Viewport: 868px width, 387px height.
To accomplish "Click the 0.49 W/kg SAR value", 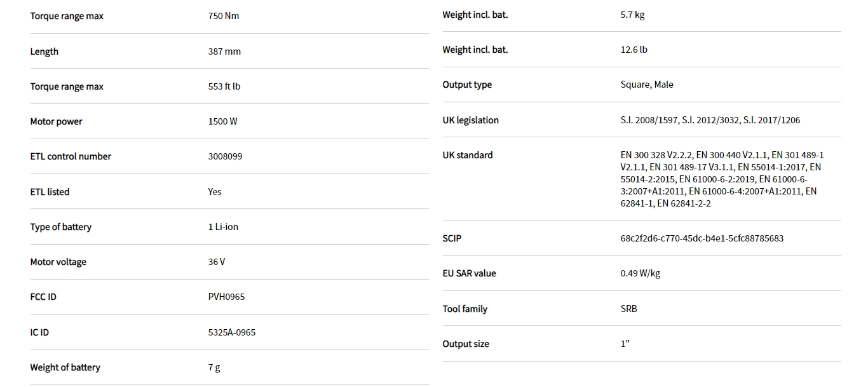I will (640, 273).
